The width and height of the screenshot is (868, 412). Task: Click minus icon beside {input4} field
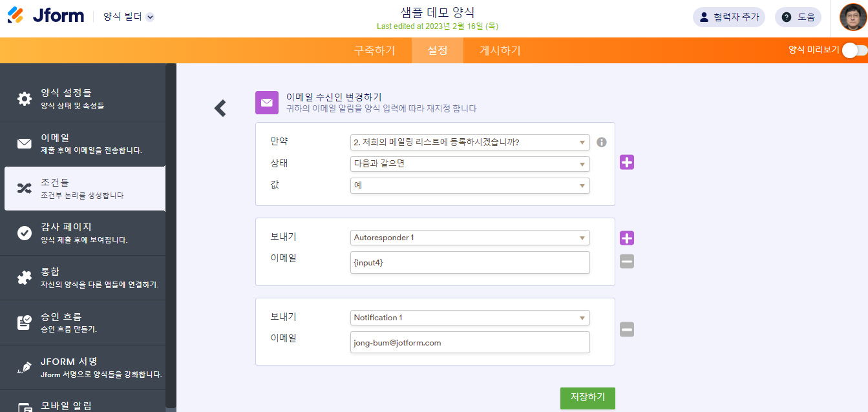point(627,262)
